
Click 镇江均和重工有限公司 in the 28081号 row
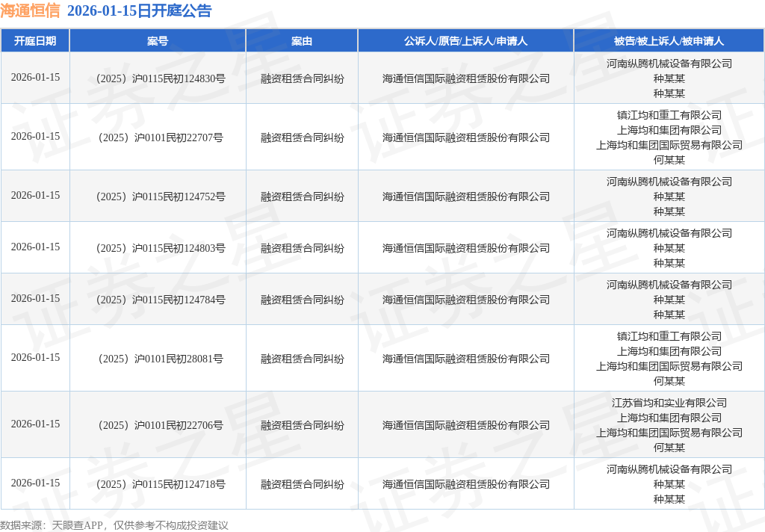669,336
